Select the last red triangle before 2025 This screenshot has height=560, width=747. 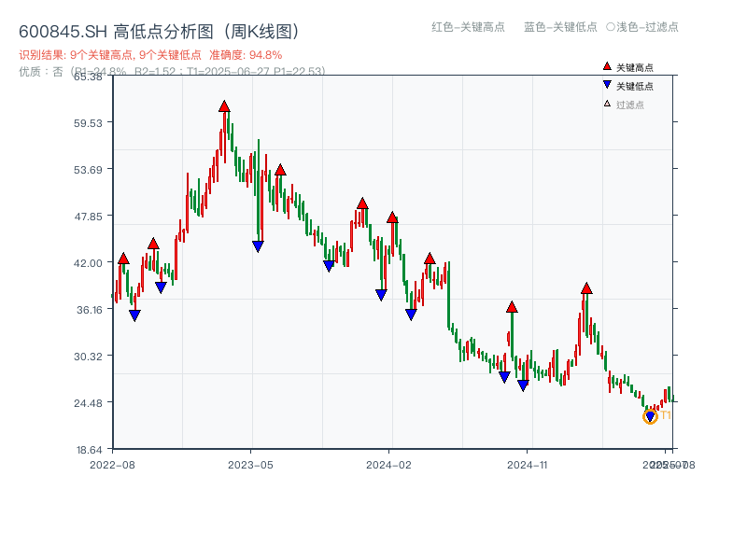pyautogui.click(x=586, y=288)
